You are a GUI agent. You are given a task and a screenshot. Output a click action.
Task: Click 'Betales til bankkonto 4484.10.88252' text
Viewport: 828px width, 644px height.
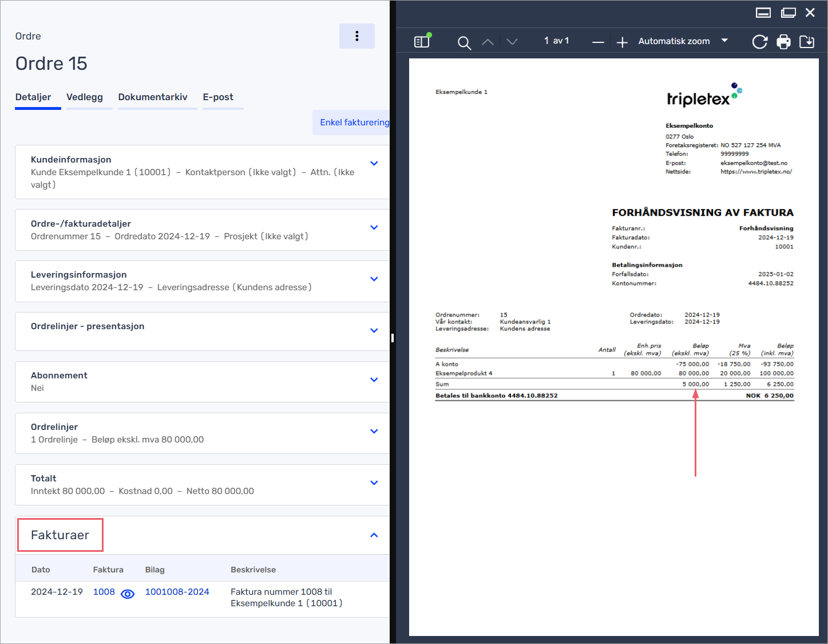point(497,396)
